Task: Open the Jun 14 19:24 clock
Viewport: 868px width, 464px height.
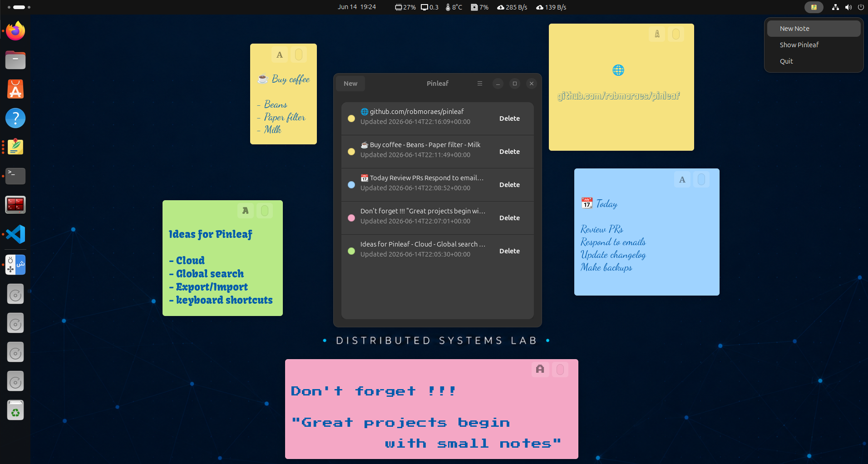Action: [x=357, y=7]
